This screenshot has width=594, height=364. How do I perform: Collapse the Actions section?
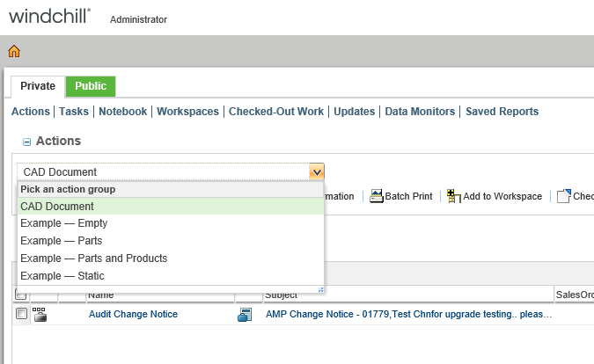(x=26, y=142)
